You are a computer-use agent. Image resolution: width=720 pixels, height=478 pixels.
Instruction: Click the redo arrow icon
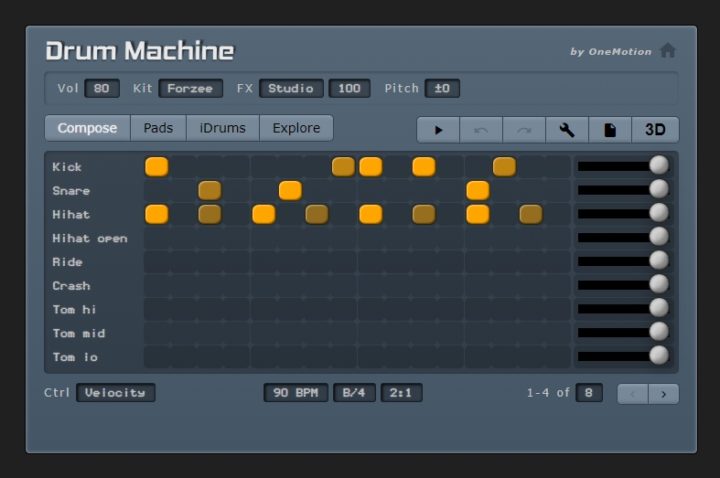(524, 130)
